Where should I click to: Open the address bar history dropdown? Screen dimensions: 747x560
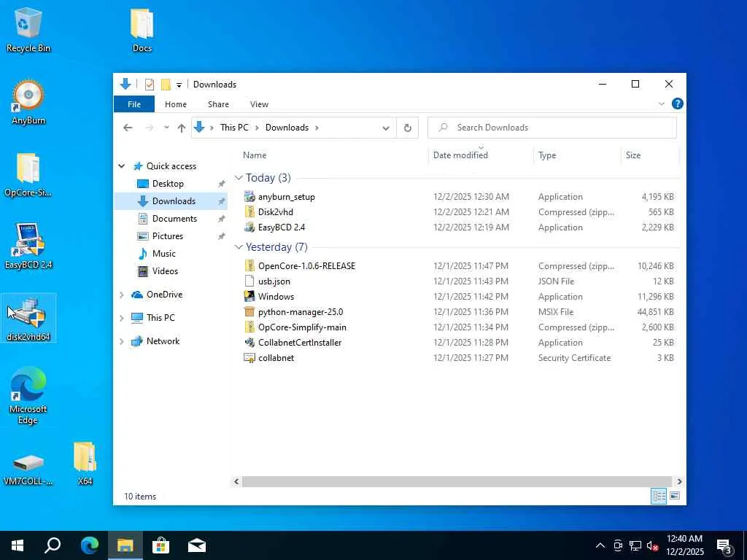click(386, 128)
